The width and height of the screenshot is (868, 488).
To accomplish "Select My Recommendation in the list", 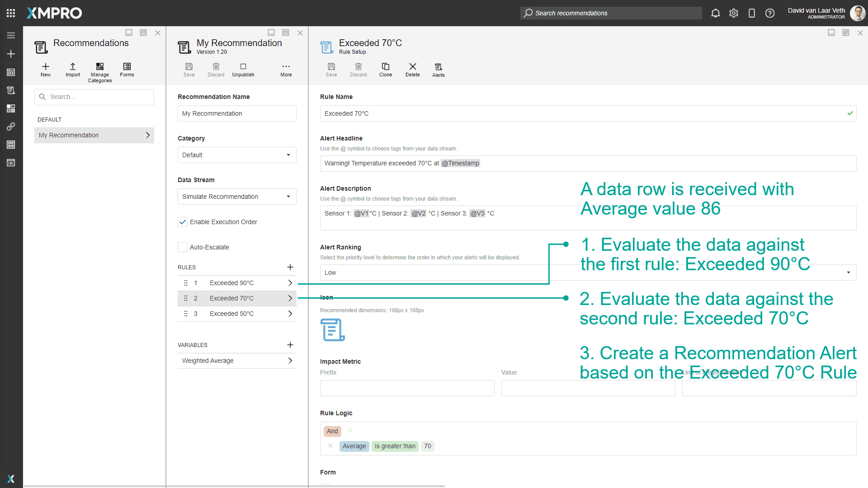I will tap(94, 135).
